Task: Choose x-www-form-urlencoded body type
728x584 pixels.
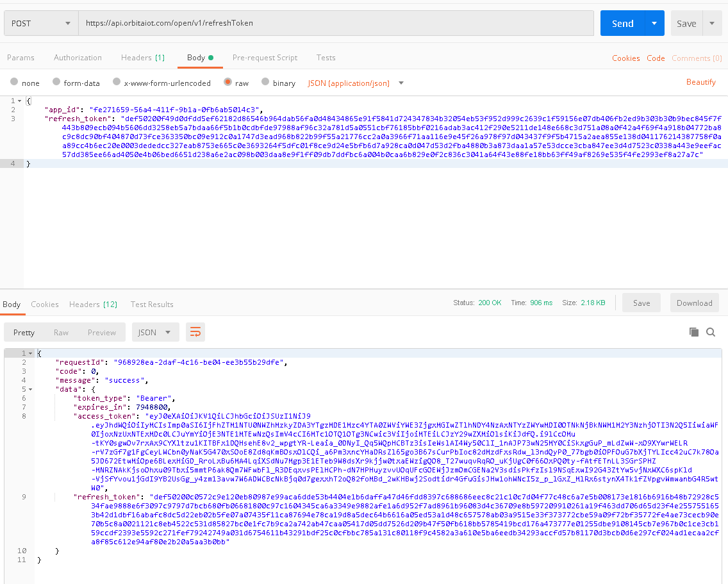Action: click(117, 83)
